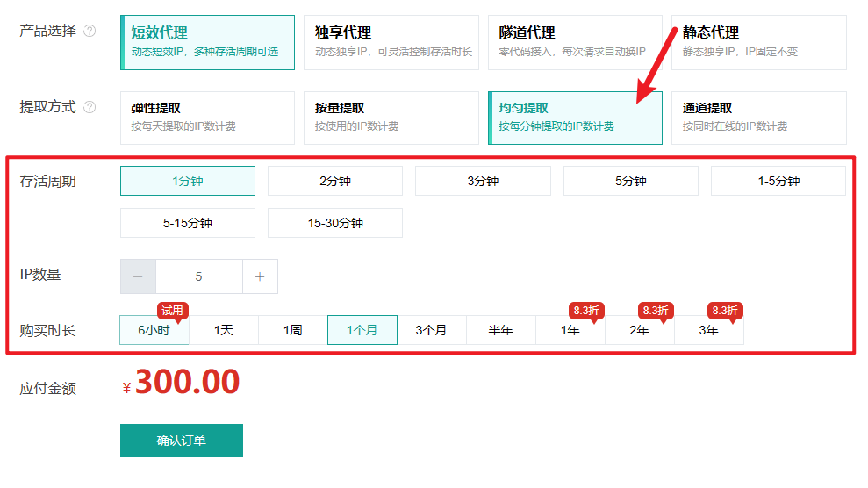Select the 6小时 trial duration

[154, 330]
